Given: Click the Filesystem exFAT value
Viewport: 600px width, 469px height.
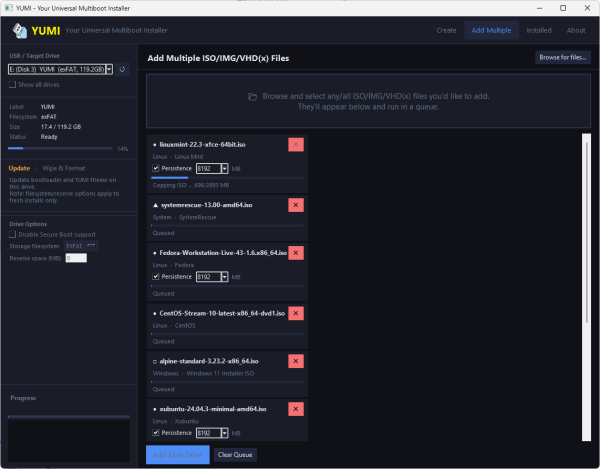Looking at the screenshot, I should coord(49,117).
